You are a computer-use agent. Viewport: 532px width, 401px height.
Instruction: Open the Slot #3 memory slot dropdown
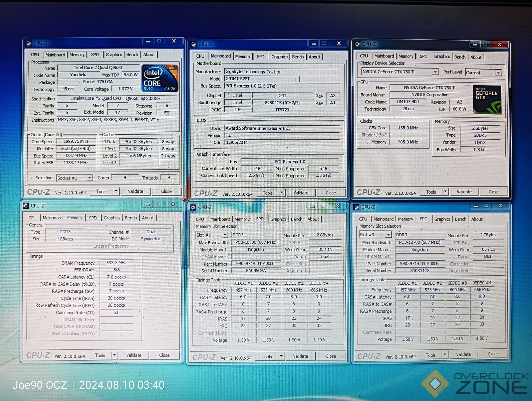(388, 235)
